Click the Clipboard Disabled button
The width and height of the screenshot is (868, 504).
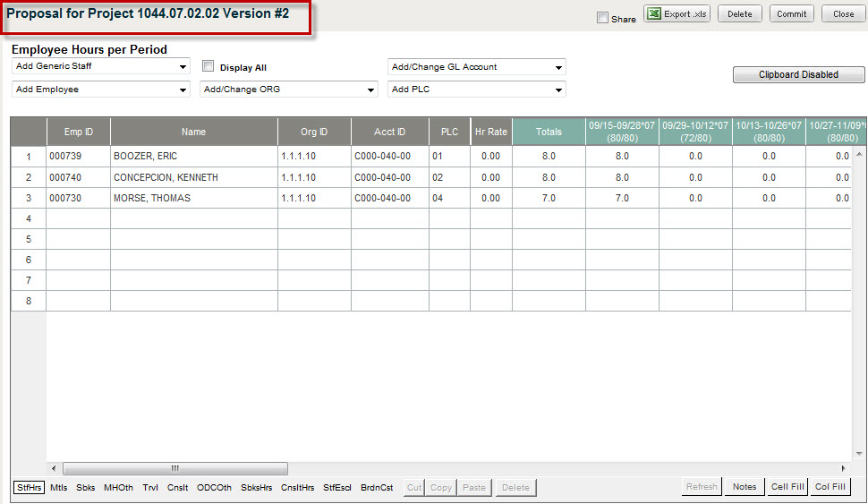point(798,75)
